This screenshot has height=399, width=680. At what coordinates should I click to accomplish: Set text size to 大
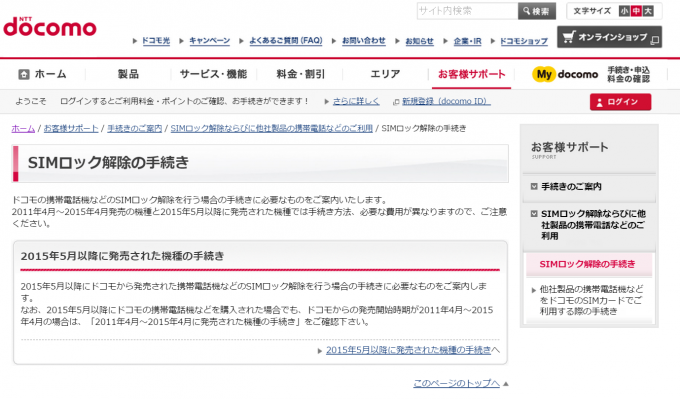click(648, 11)
